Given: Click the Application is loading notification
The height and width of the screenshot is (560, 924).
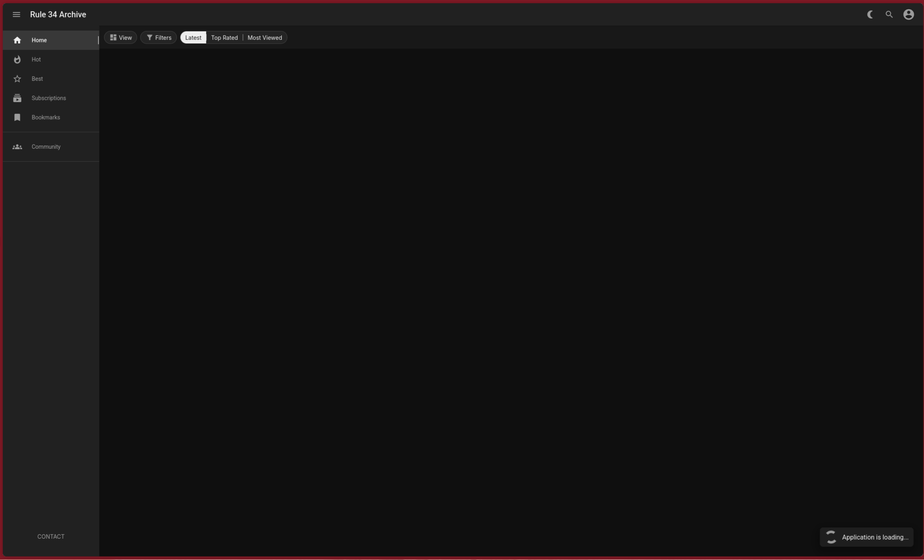Looking at the screenshot, I should [875, 537].
